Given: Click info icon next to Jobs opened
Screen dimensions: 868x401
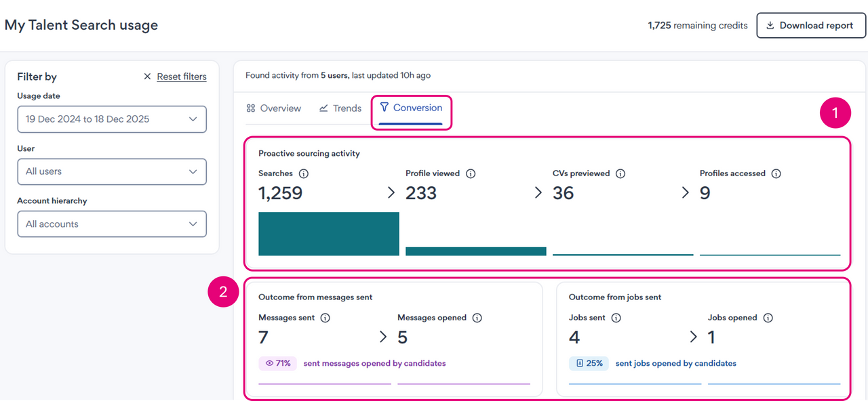Looking at the screenshot, I should pyautogui.click(x=768, y=318).
